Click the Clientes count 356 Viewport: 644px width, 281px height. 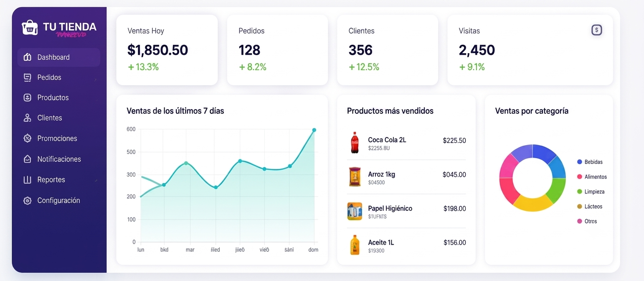coord(360,50)
